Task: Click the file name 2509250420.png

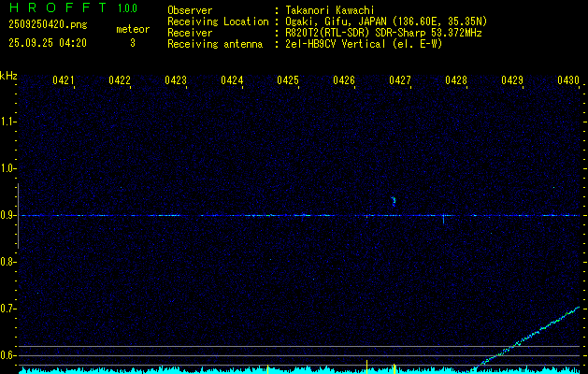Action: pyautogui.click(x=48, y=24)
